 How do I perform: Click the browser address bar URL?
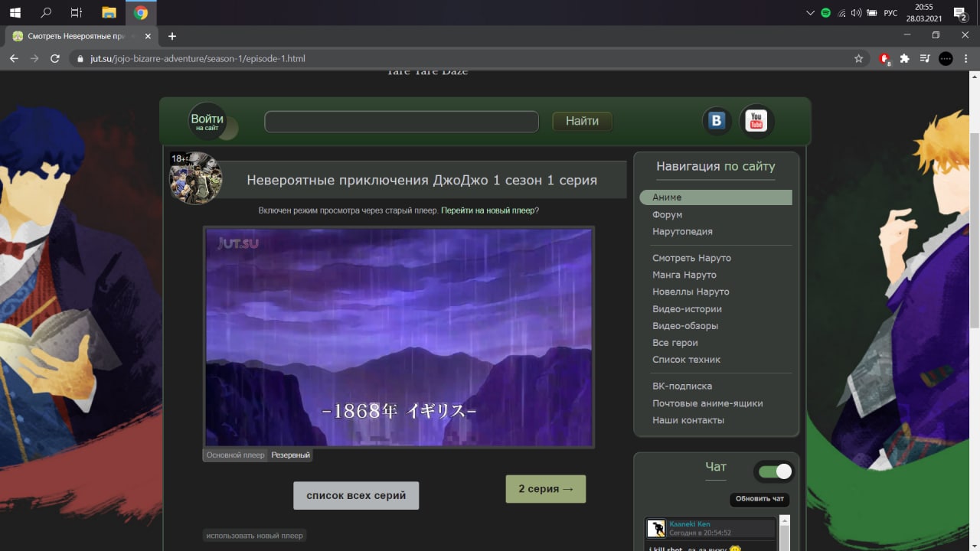[x=198, y=58]
